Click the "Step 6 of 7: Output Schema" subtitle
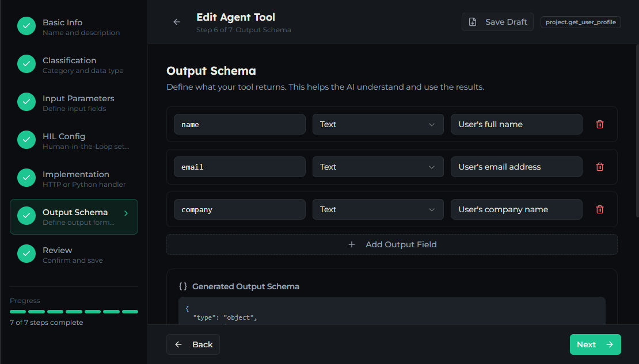639x364 pixels. click(x=244, y=30)
